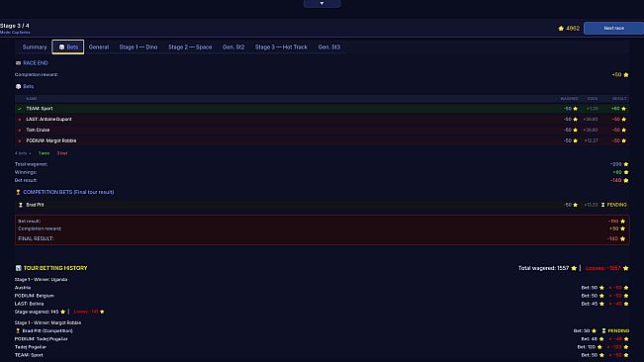The width and height of the screenshot is (644, 362).
Task: Click the star beside Total wagered: 1557
Action: [x=574, y=268]
